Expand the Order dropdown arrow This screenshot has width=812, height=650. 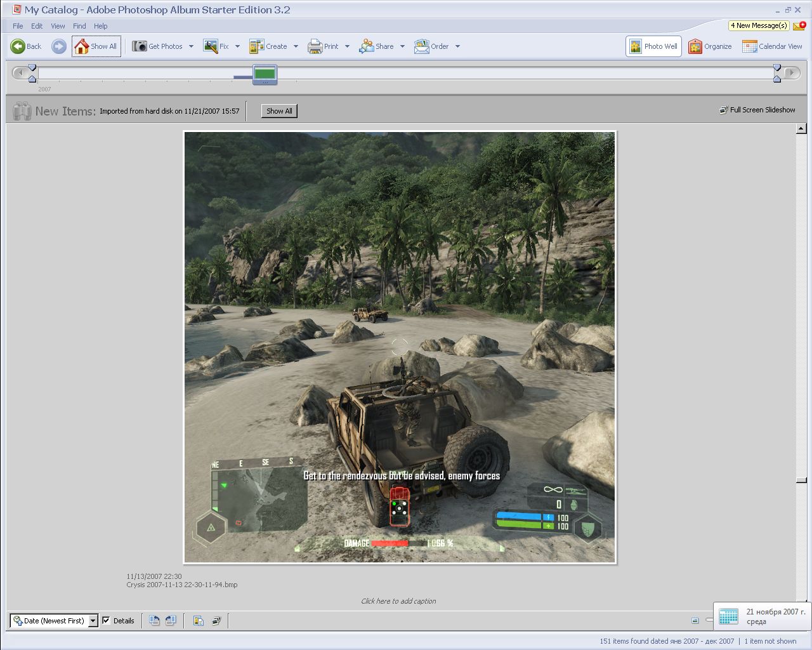pyautogui.click(x=457, y=46)
